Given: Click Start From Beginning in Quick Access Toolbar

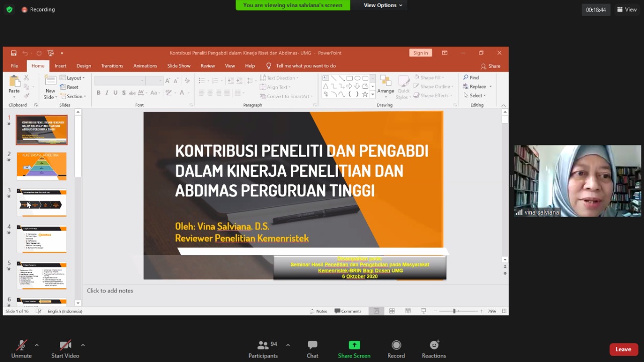Looking at the screenshot, I should [50, 53].
